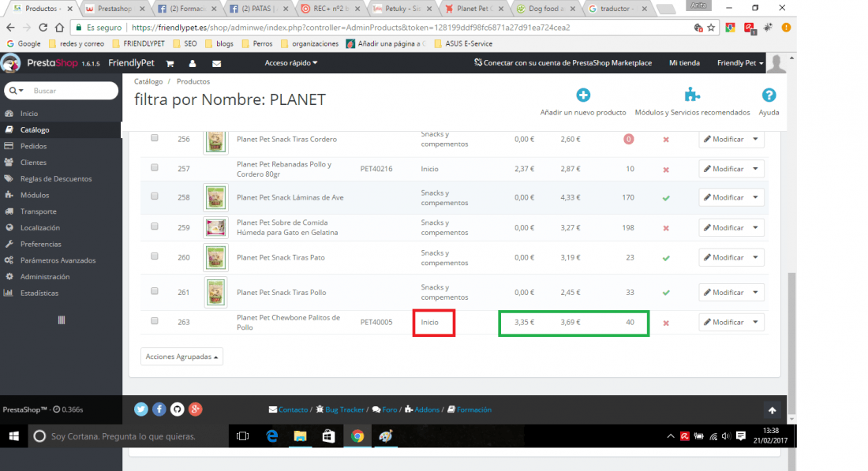This screenshot has height=471, width=868.
Task: Open Mi tienda link
Action: tap(684, 63)
